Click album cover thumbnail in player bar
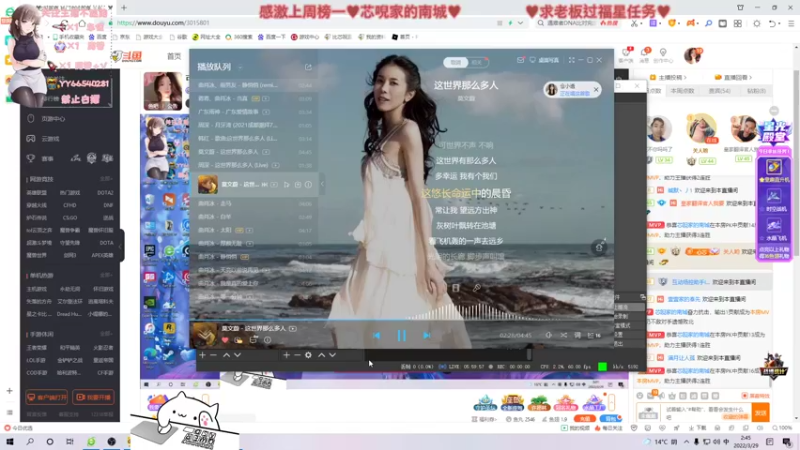The width and height of the screenshot is (800, 450). click(x=205, y=335)
